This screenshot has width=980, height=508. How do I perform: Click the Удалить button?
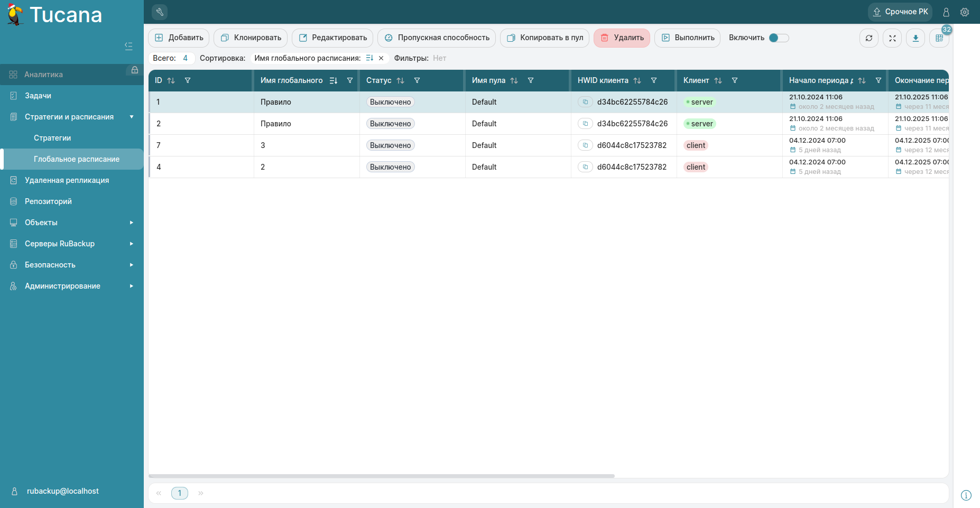coord(622,38)
